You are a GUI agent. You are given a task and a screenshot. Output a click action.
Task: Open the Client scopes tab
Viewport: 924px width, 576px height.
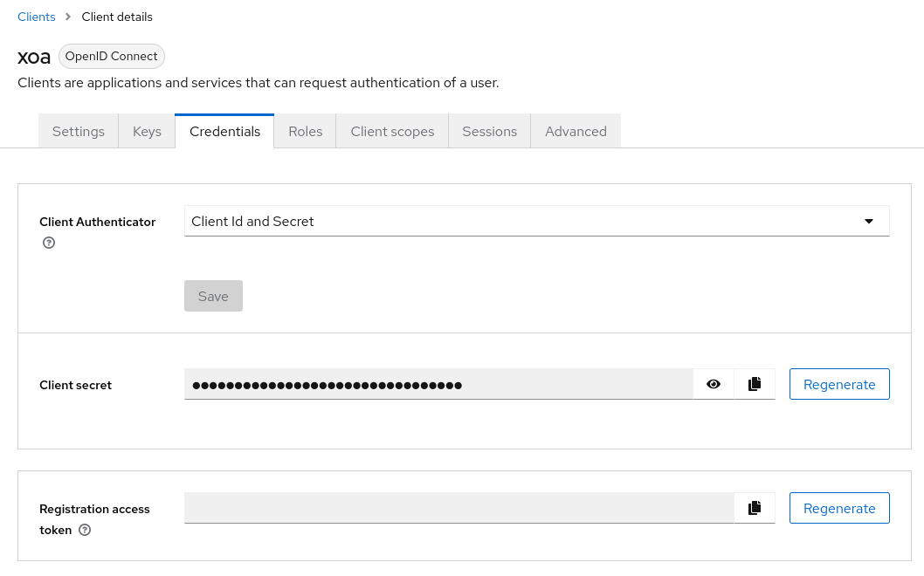[392, 131]
